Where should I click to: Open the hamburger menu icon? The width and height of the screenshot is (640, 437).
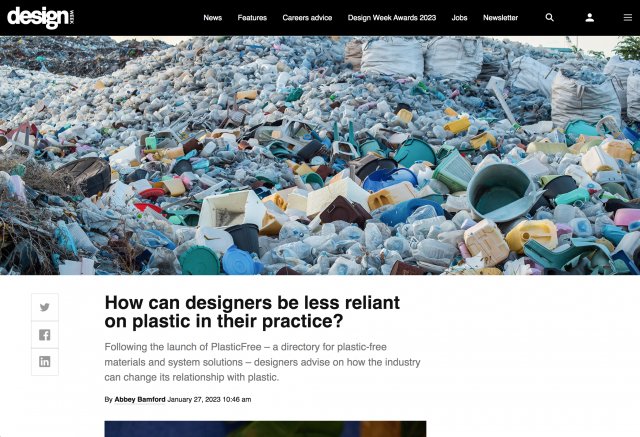point(627,18)
